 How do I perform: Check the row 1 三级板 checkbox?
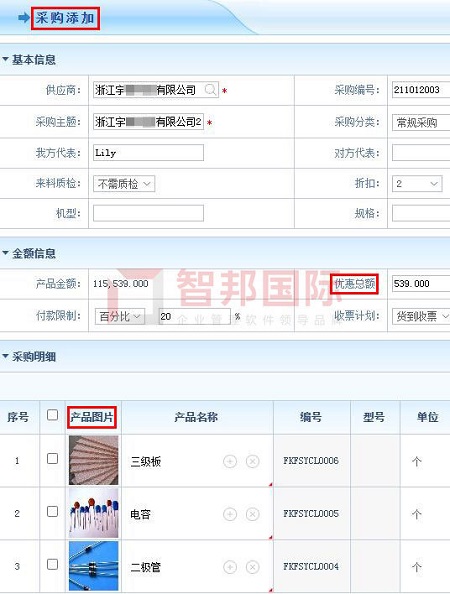(52, 459)
